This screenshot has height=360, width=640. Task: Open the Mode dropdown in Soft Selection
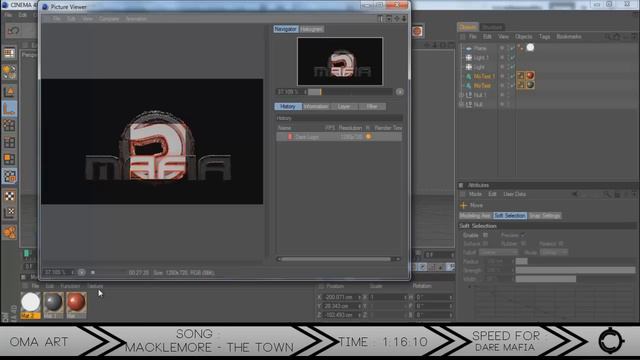click(554, 252)
